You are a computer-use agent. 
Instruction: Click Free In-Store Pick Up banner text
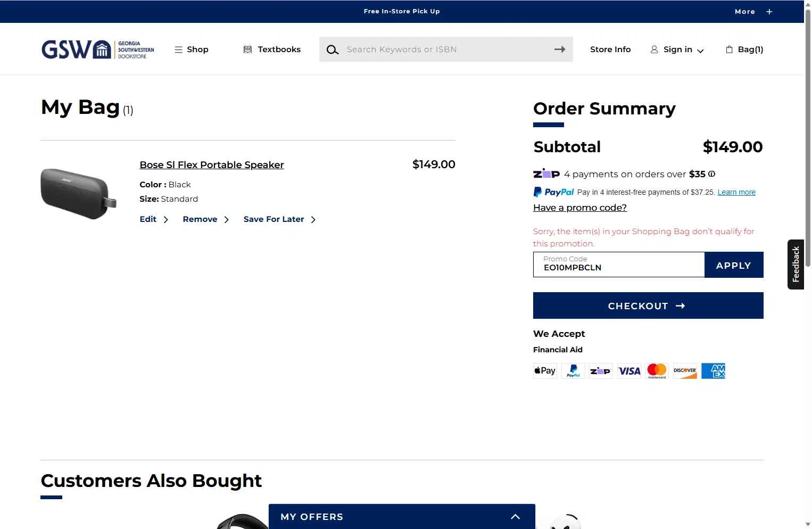click(402, 11)
